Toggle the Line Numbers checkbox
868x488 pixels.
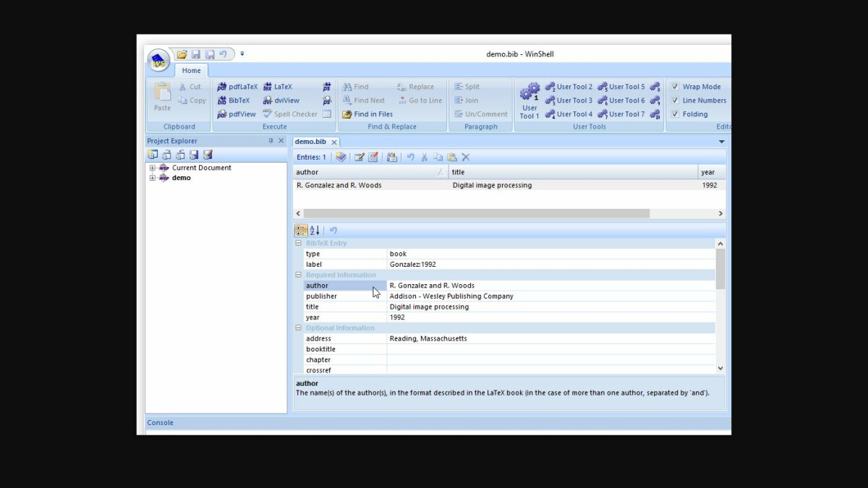675,100
